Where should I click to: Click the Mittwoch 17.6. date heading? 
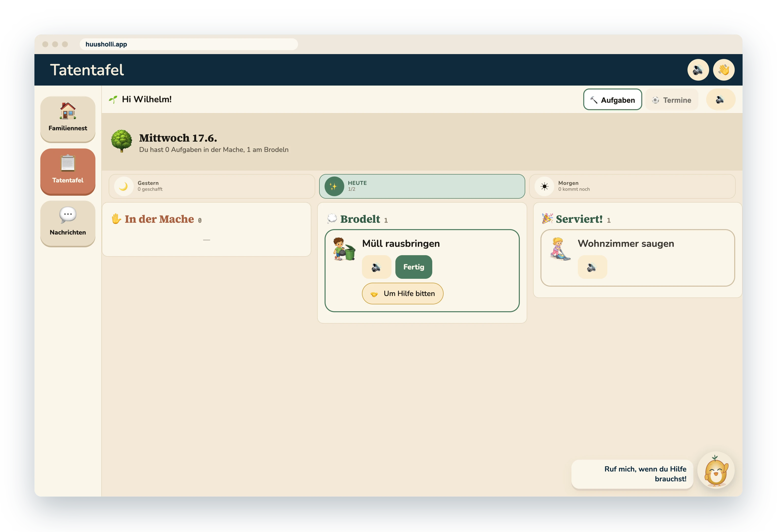(178, 138)
